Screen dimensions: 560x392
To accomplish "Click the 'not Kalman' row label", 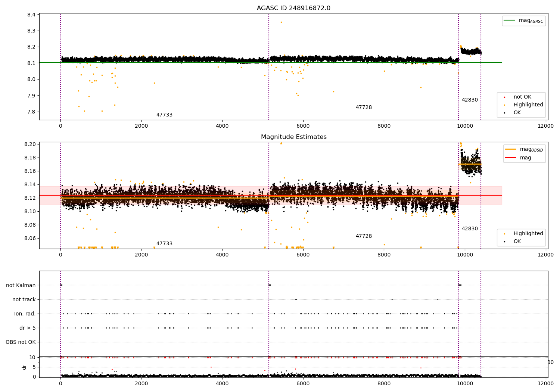I will 21,286.
